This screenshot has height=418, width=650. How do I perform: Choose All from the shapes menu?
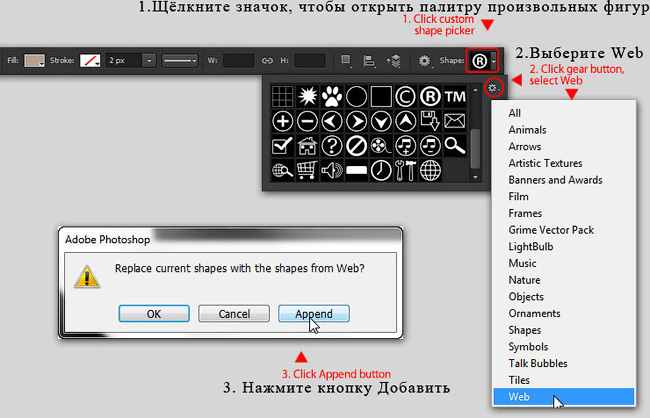(514, 113)
